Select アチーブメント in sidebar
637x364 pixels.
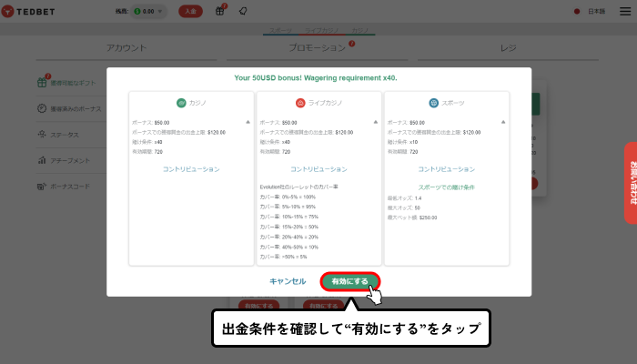coord(71,160)
